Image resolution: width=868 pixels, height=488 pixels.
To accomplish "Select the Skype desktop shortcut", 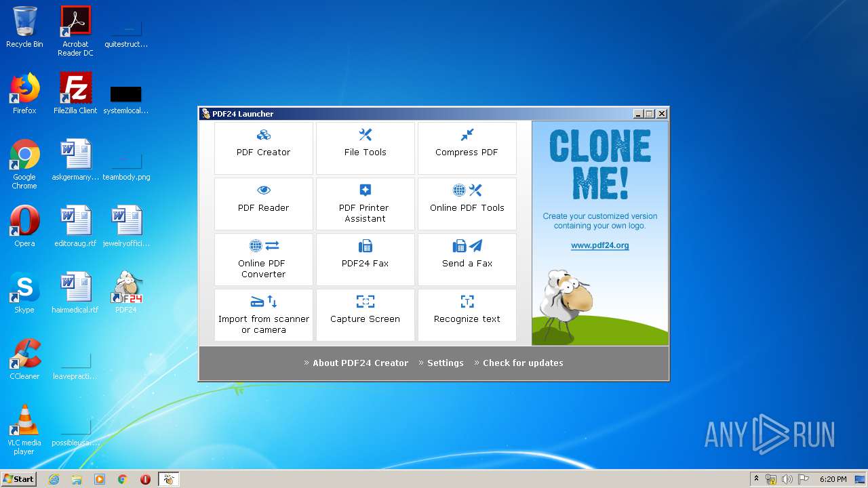I will [24, 293].
